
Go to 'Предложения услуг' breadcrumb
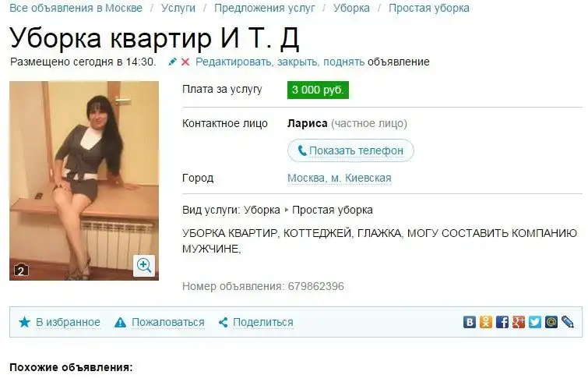tap(264, 8)
